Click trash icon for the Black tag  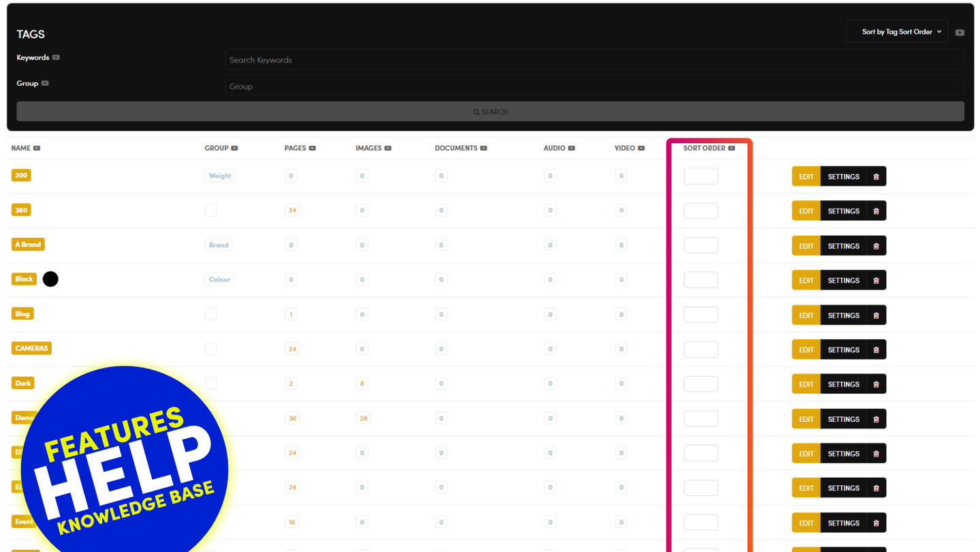coord(876,280)
